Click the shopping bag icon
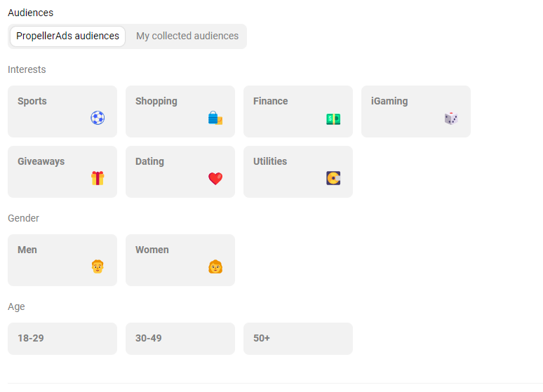543x392 pixels. [215, 118]
